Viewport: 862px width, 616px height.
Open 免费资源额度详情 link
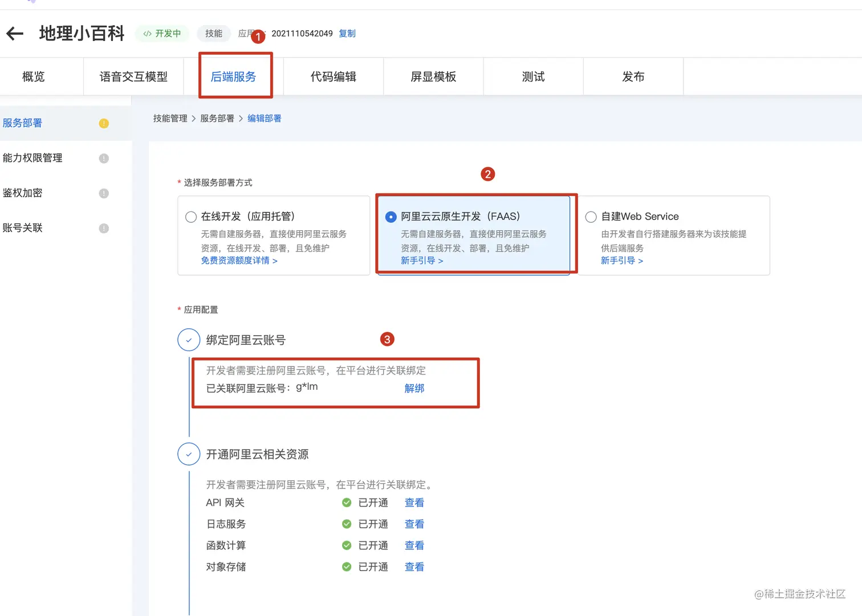pos(239,260)
